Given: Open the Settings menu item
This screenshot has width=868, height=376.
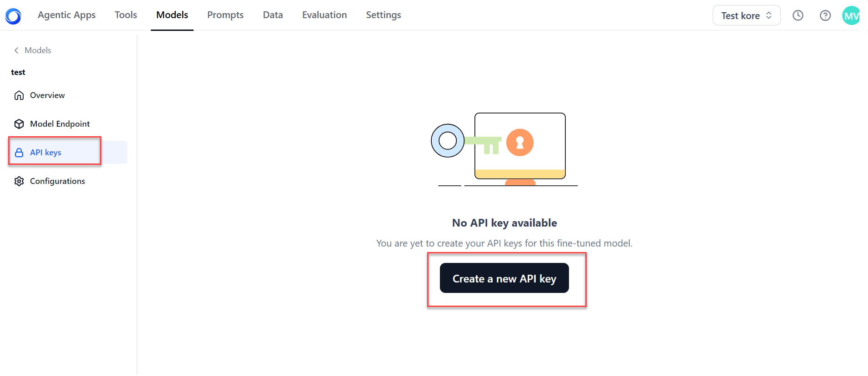Looking at the screenshot, I should point(383,15).
